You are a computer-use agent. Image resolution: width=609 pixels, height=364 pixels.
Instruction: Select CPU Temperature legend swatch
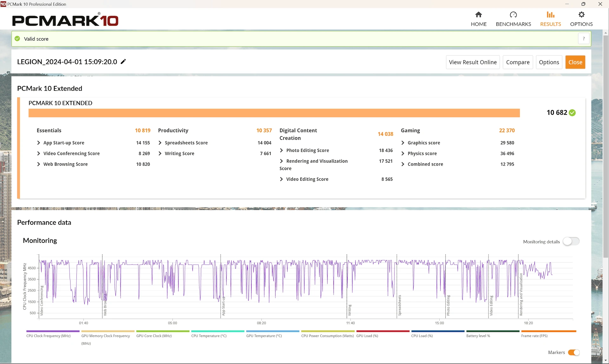click(x=218, y=331)
